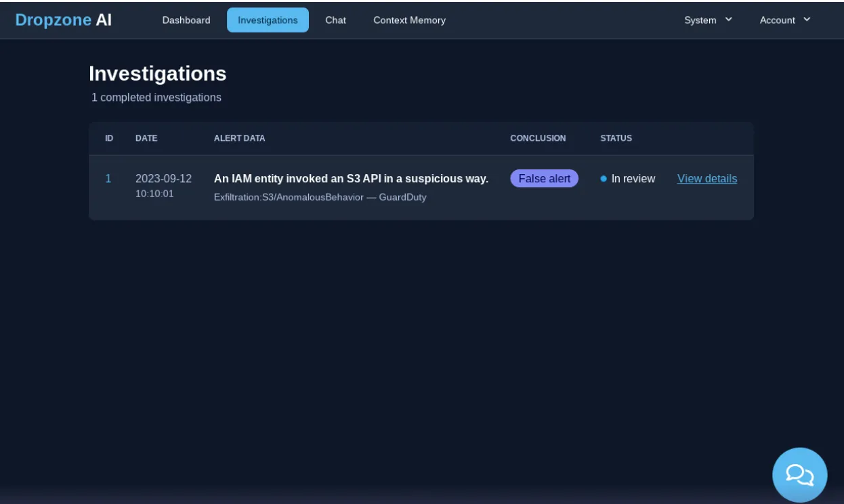
Task: Click the Exfiltration:S3/AnomalousBehavior GuardDuty subtitle
Action: point(320,196)
